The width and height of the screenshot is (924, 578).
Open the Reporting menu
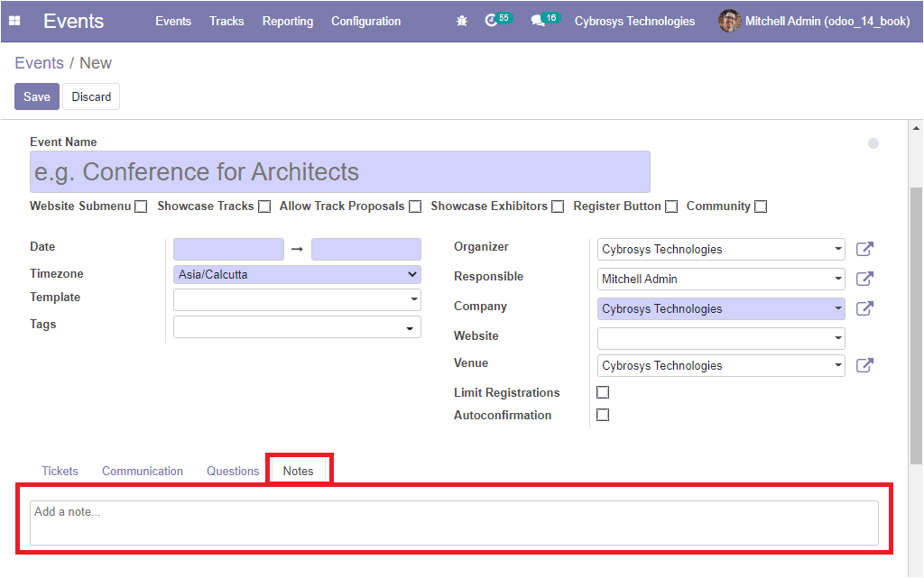[288, 21]
